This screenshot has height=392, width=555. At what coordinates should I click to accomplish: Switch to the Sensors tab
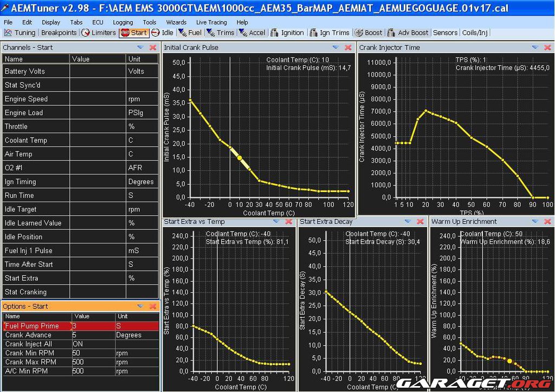(445, 33)
